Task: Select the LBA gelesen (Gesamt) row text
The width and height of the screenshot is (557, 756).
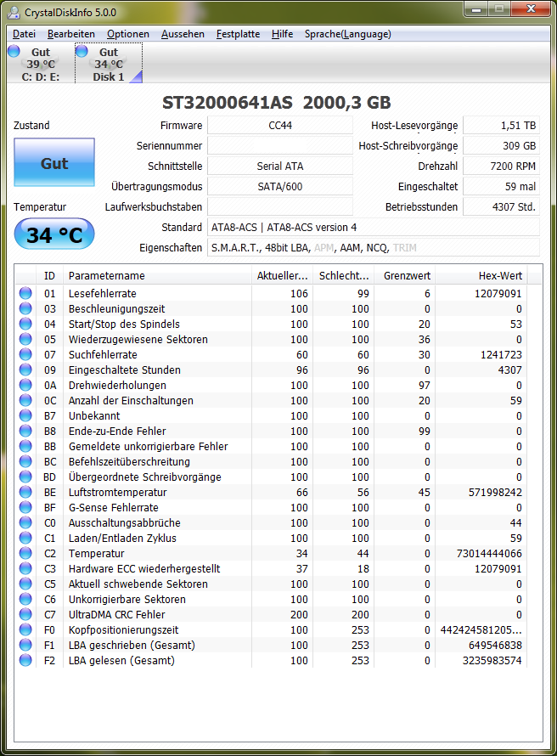Action: [x=121, y=660]
